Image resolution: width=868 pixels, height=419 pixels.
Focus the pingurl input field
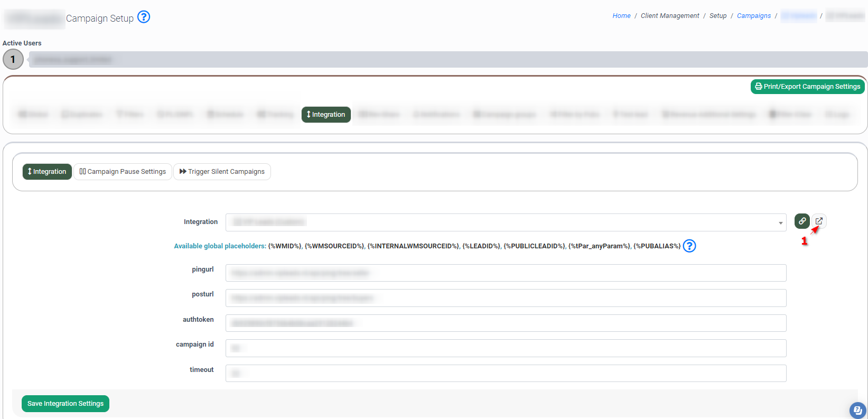click(x=506, y=273)
